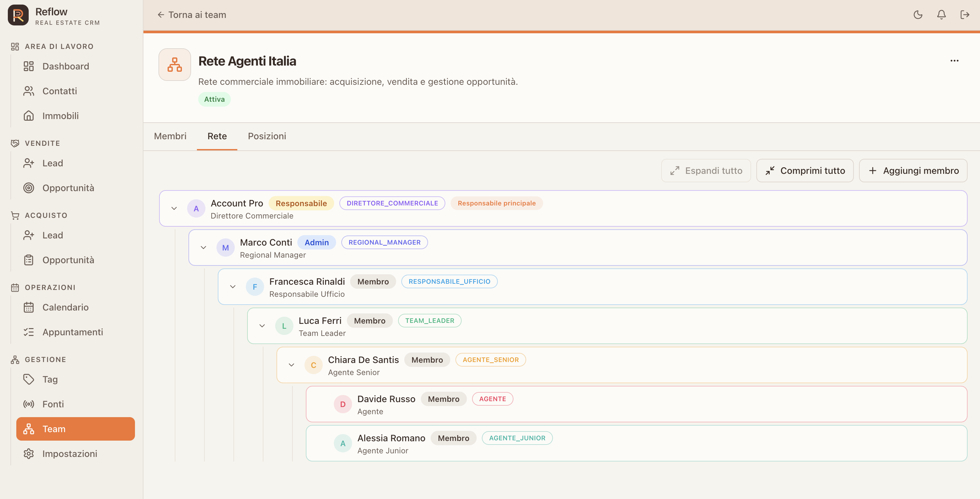Select the Davide Russo member card
The image size is (980, 499).
636,404
